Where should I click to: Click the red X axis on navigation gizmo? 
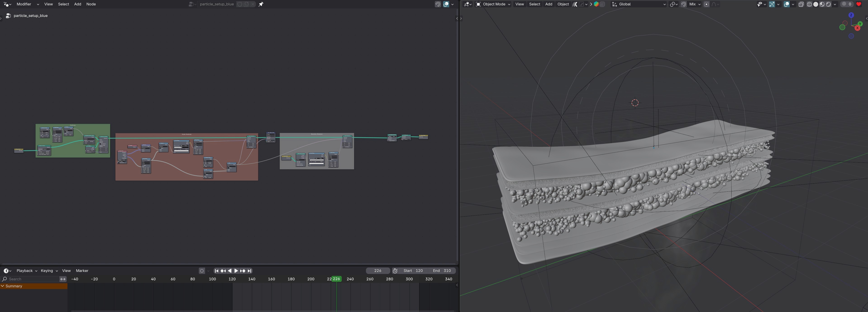[x=858, y=28]
